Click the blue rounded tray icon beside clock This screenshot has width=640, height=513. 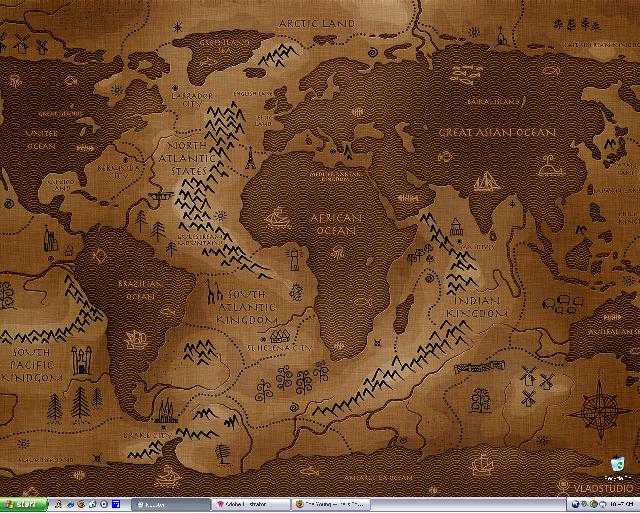(602, 504)
